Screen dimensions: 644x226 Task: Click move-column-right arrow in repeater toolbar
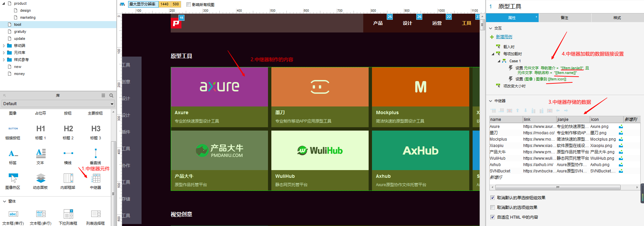pyautogui.click(x=566, y=110)
